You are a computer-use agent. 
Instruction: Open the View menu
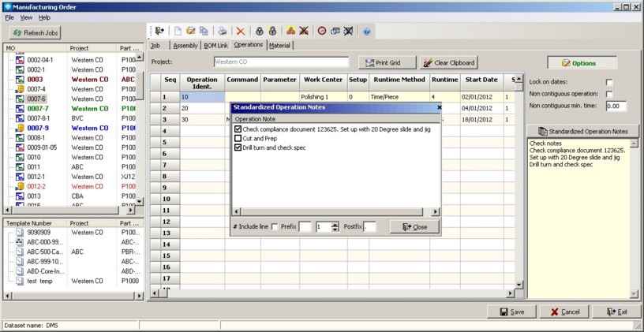[x=26, y=17]
